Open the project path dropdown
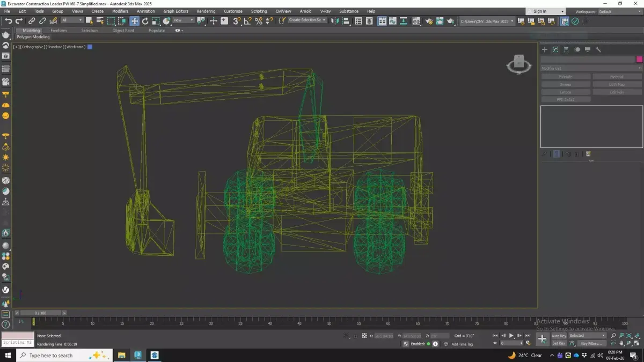This screenshot has height=362, width=644. 487,21
